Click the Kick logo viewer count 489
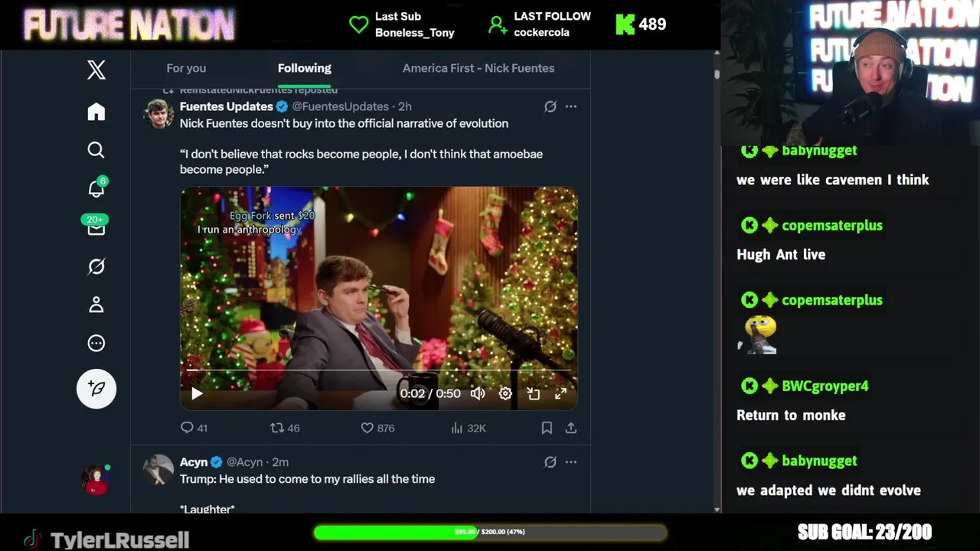Viewport: 980px width, 551px height. [x=641, y=24]
